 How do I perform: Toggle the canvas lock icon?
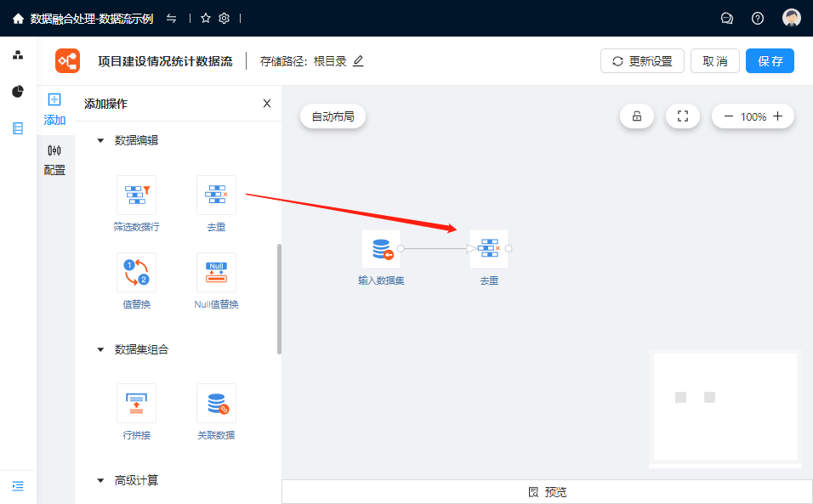click(x=637, y=116)
